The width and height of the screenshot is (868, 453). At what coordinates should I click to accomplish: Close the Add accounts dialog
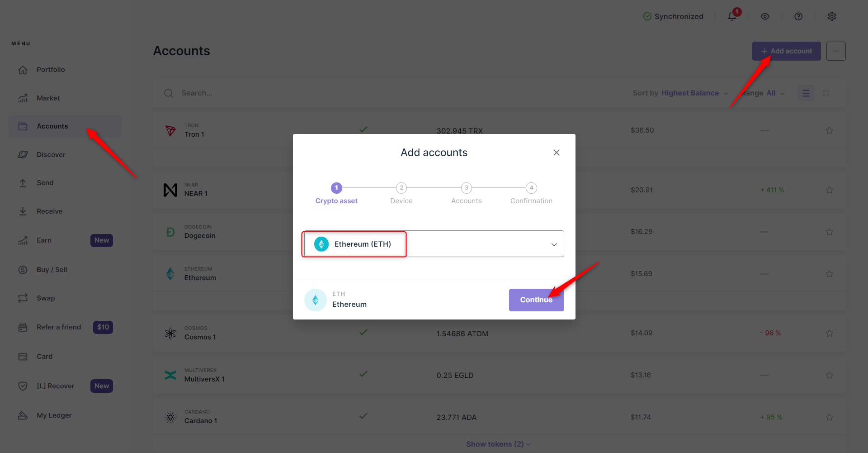tap(557, 153)
